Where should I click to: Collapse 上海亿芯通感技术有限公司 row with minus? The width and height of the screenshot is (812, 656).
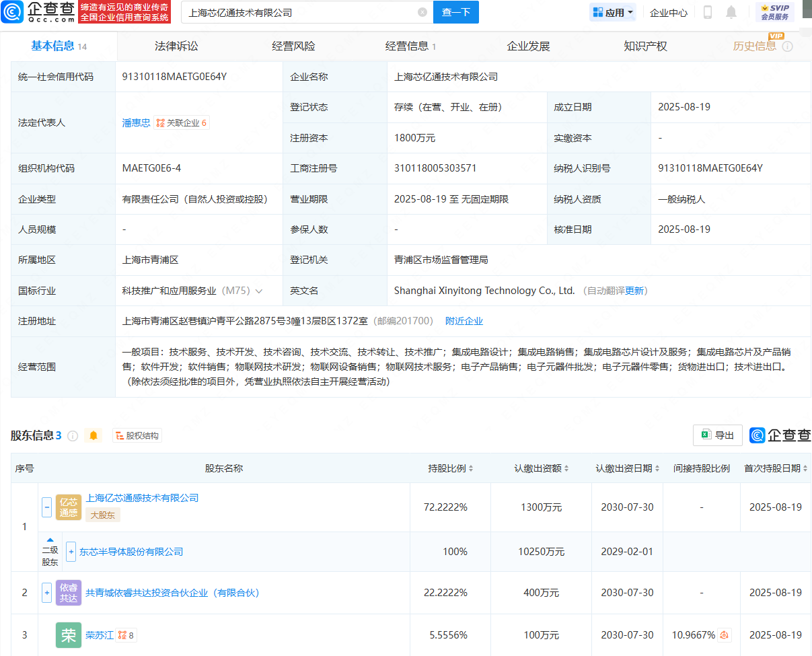[x=47, y=507]
